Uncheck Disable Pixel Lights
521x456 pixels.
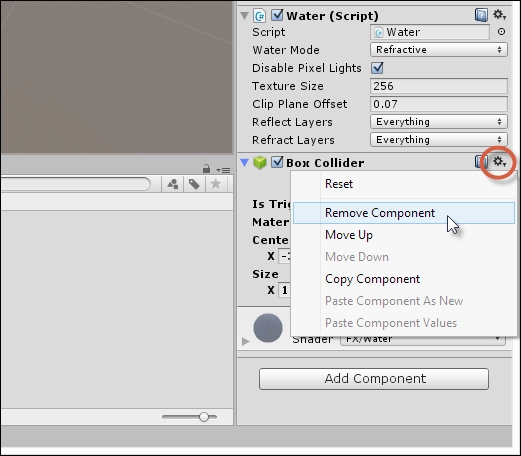(x=377, y=68)
